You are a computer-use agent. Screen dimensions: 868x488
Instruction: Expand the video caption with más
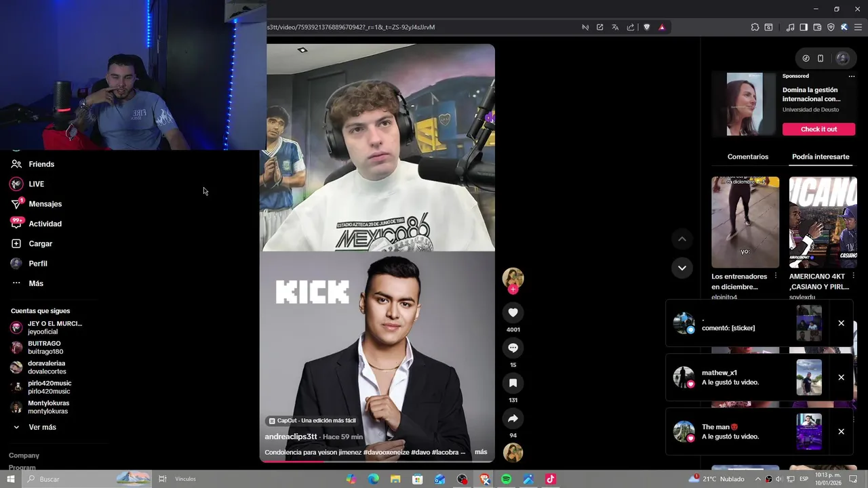pyautogui.click(x=481, y=452)
